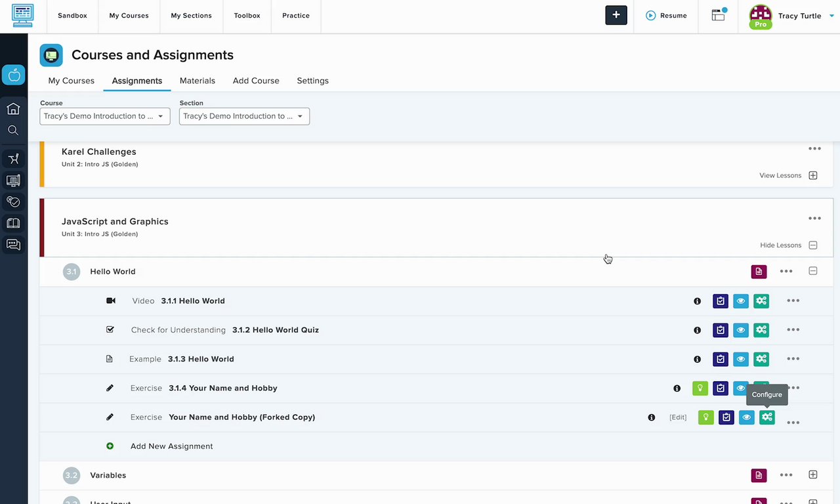Open the Settings tab
The image size is (840, 504).
tap(312, 81)
